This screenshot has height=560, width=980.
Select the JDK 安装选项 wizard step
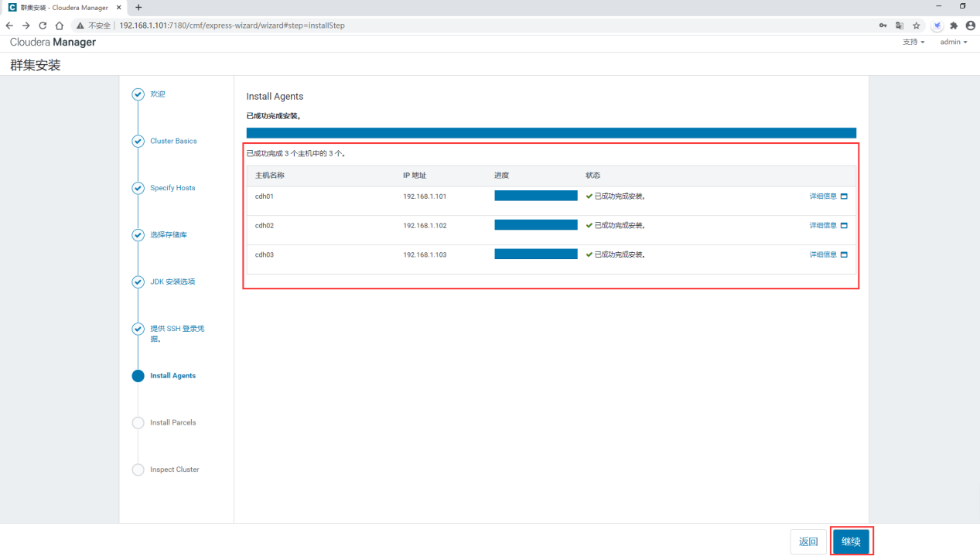172,282
